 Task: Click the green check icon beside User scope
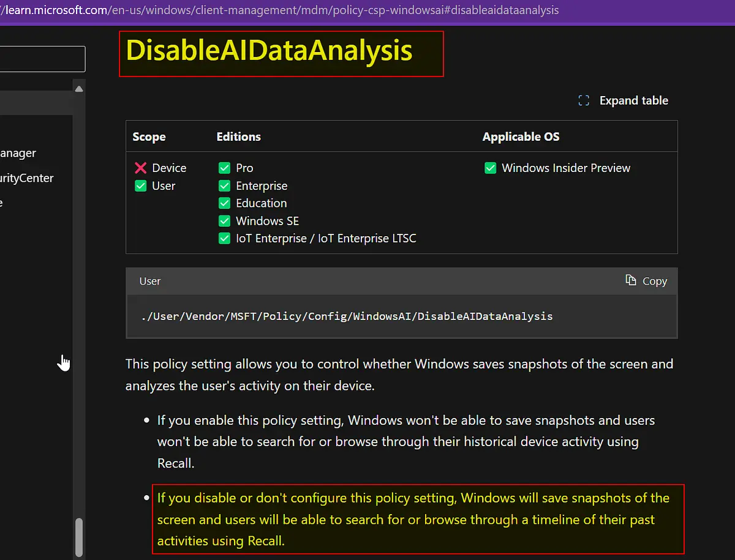(141, 186)
